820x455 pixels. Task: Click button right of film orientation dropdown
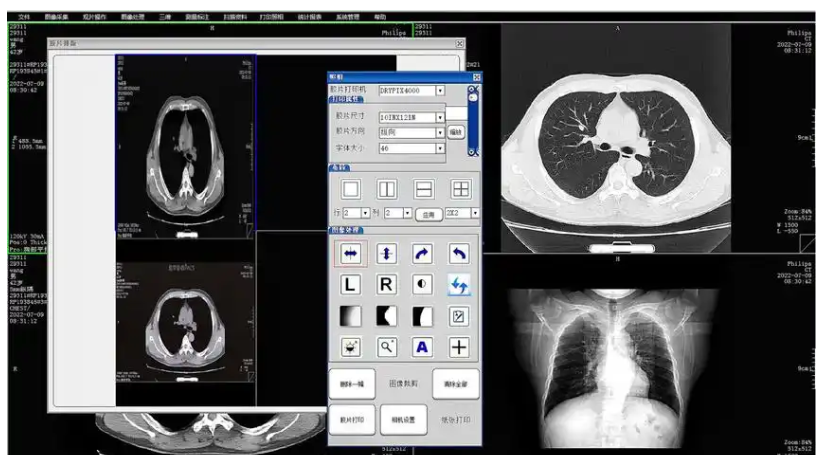tap(456, 132)
